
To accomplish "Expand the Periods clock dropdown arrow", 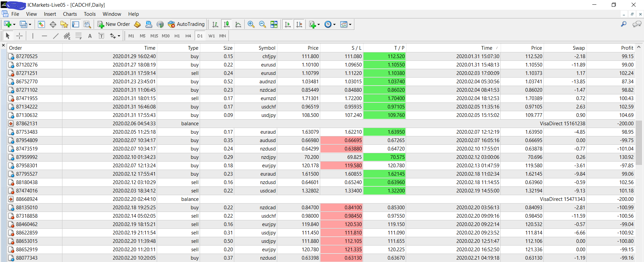I will [x=334, y=25].
